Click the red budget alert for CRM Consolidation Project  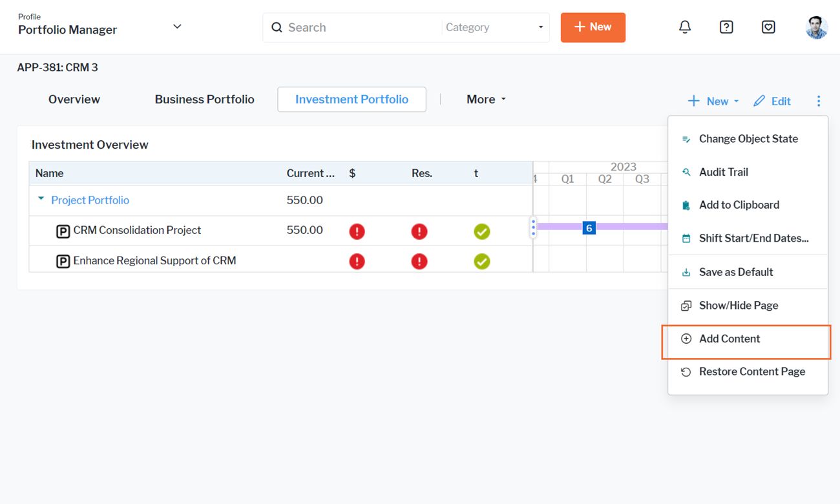tap(357, 231)
